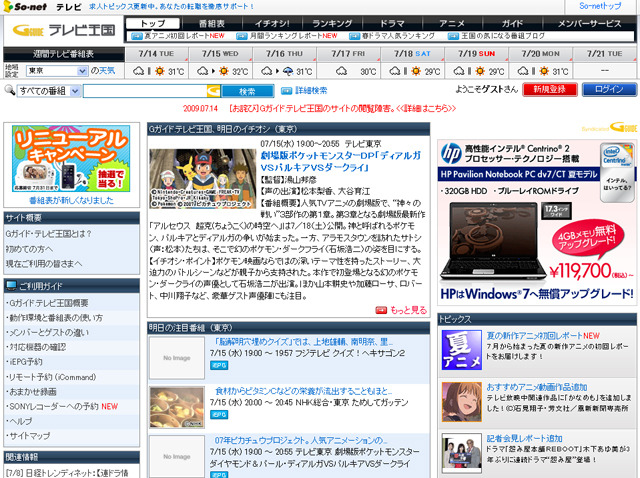Click the 7/14 weather cloud-sun icon
This screenshot has width=640, height=478.
(x=149, y=71)
